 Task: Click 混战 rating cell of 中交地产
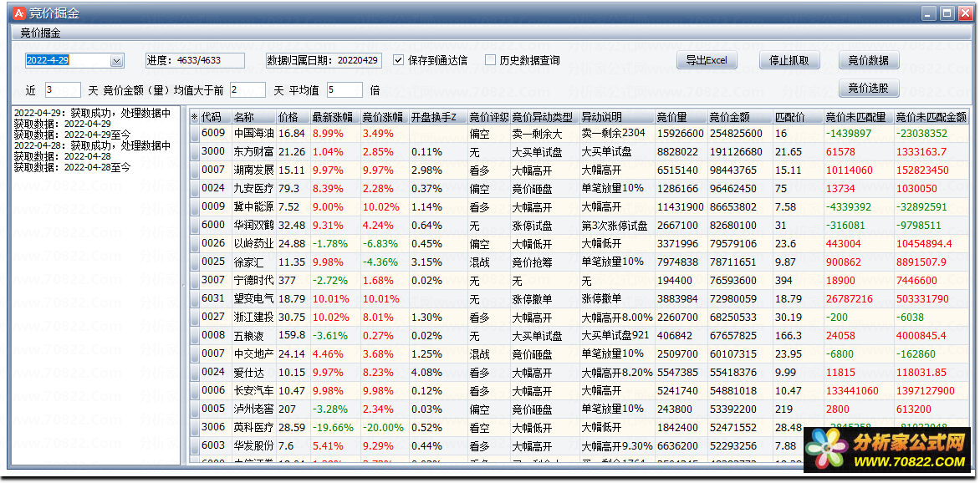tap(489, 353)
